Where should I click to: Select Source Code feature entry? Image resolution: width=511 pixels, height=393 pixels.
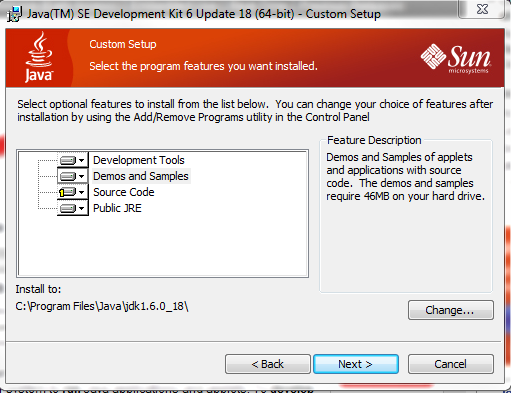coord(124,192)
